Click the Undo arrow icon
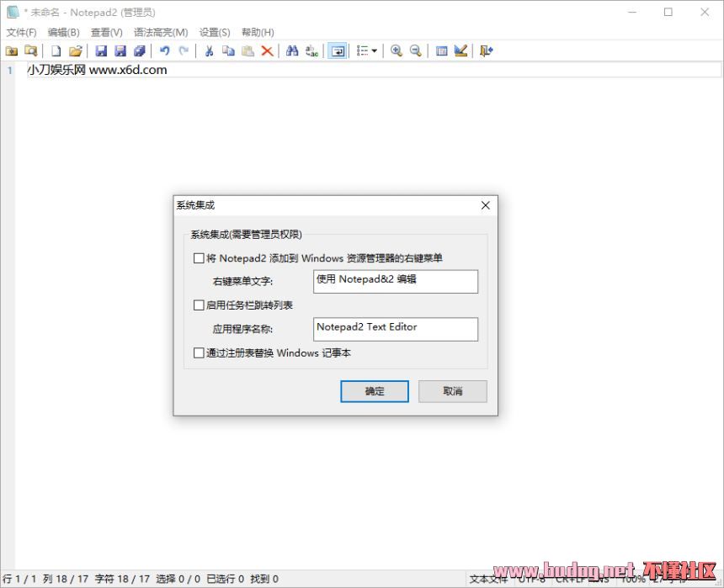Image resolution: width=724 pixels, height=588 pixels. pyautogui.click(x=165, y=50)
